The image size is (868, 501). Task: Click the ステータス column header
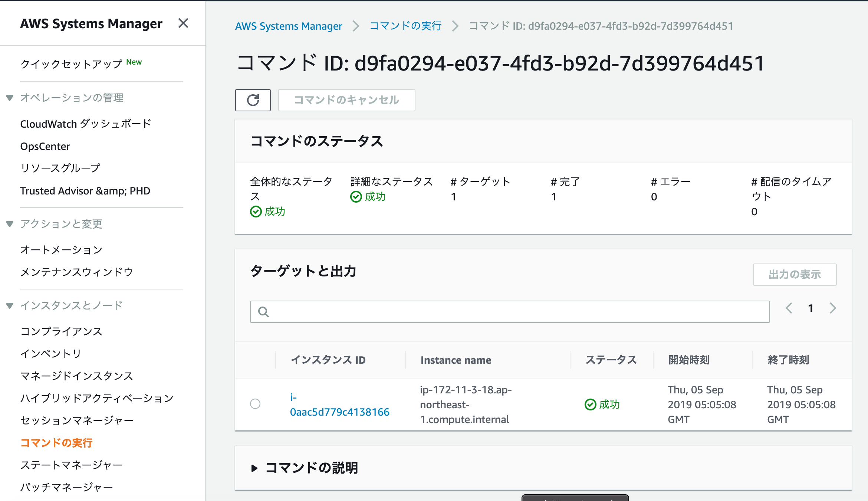click(x=611, y=360)
